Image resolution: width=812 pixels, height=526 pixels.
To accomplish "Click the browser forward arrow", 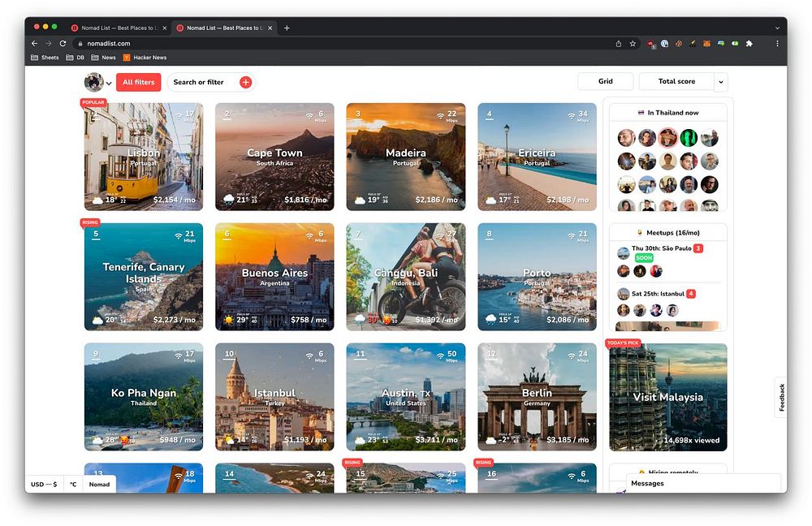I will point(49,44).
